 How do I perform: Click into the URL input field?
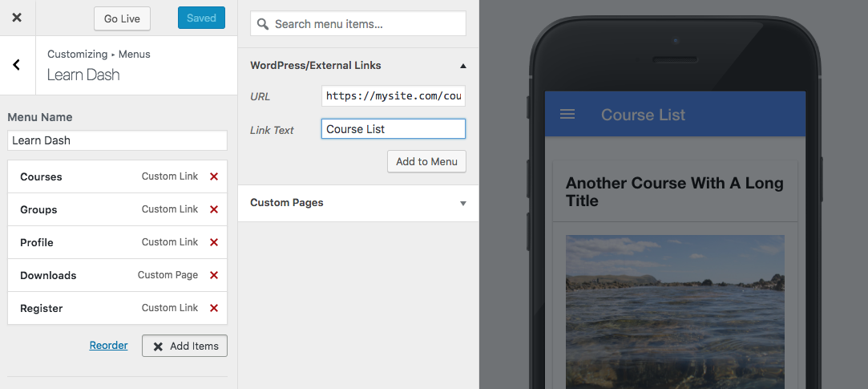[394, 96]
